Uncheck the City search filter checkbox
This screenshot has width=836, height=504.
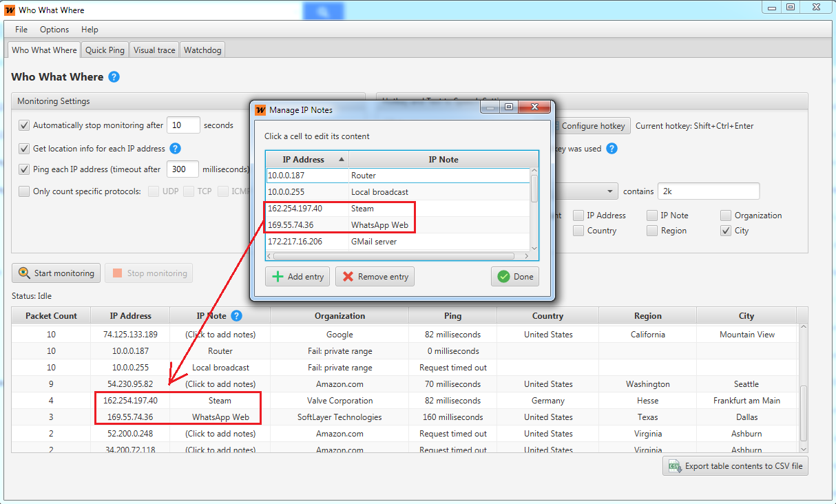click(x=726, y=231)
